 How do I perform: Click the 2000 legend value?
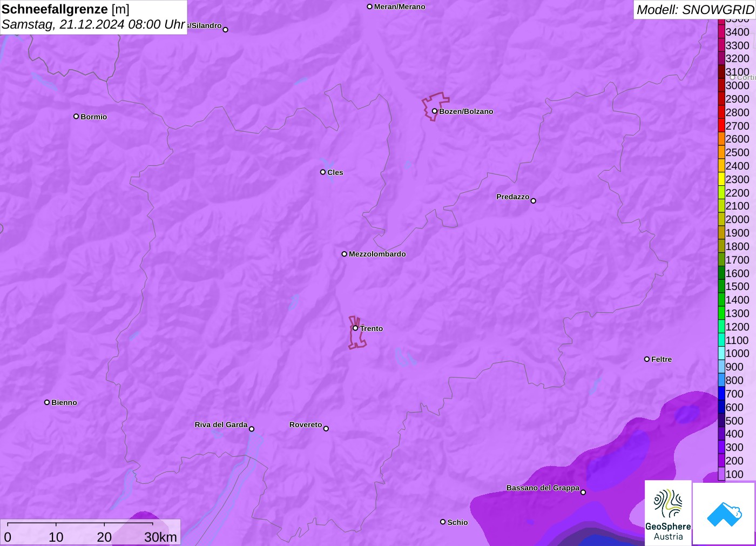(738, 219)
